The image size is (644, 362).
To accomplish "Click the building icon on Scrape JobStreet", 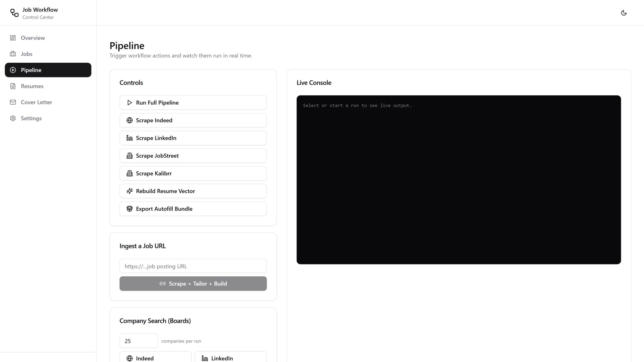I will pos(129,156).
